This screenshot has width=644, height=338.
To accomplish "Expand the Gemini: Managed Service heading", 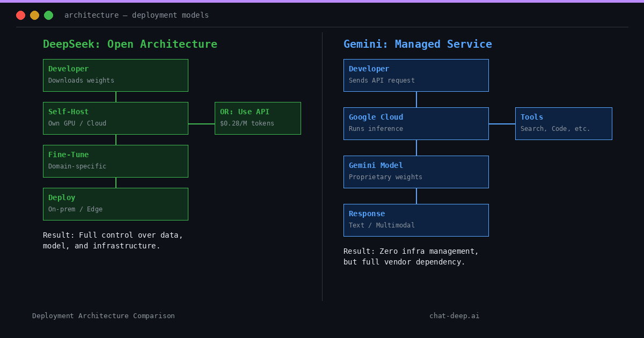I will [418, 44].
